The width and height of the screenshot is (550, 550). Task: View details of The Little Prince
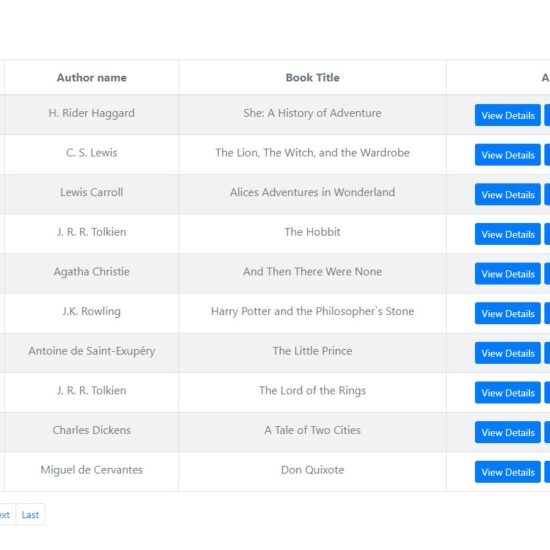pos(508,353)
